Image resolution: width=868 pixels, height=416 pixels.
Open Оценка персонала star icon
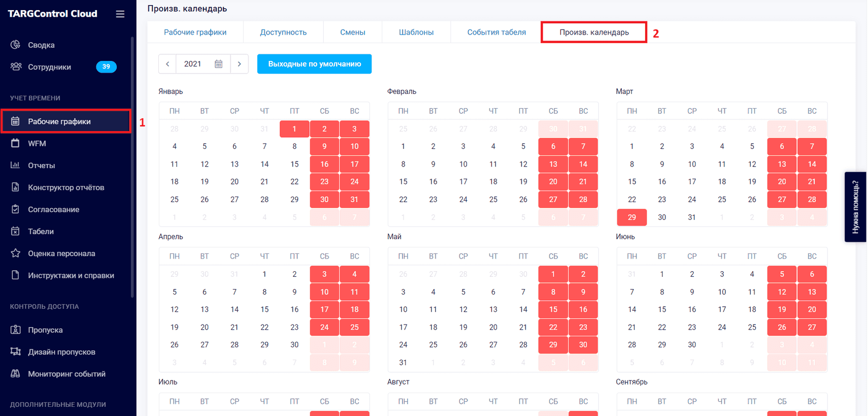point(16,253)
